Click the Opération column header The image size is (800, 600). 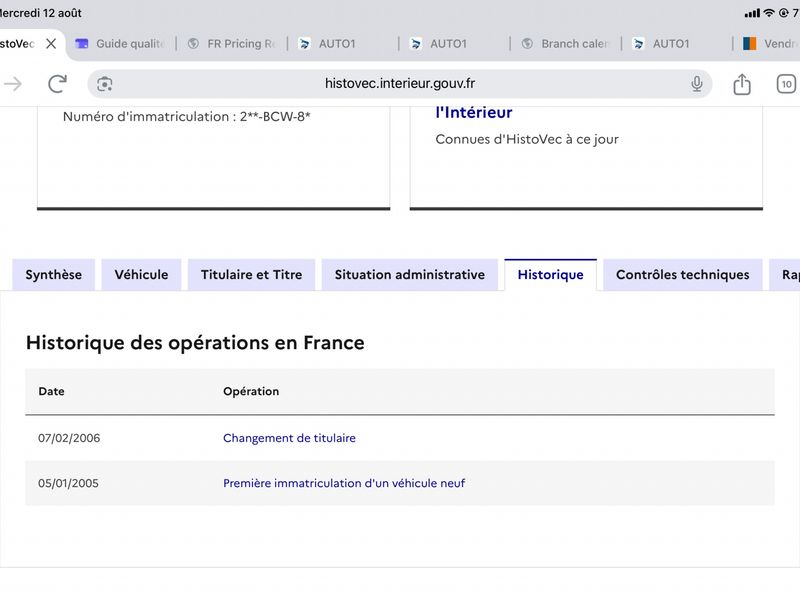pyautogui.click(x=251, y=391)
